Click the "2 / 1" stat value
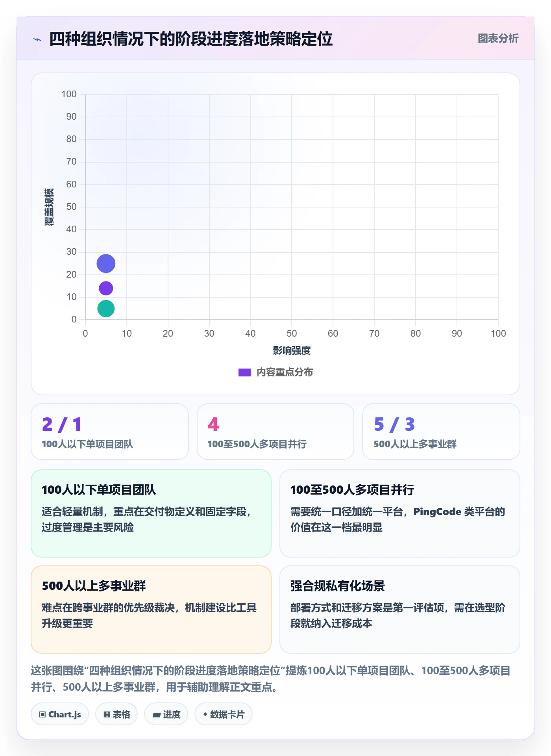Image resolution: width=551 pixels, height=756 pixels. pos(62,424)
